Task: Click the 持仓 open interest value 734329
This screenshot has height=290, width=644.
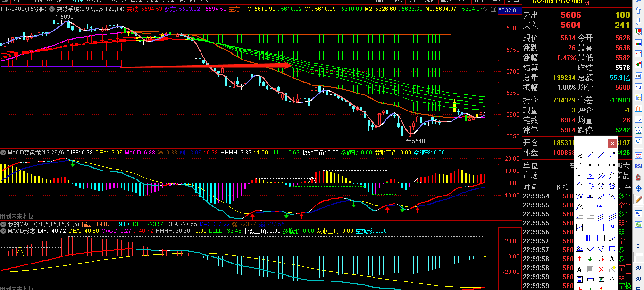Action: point(564,100)
